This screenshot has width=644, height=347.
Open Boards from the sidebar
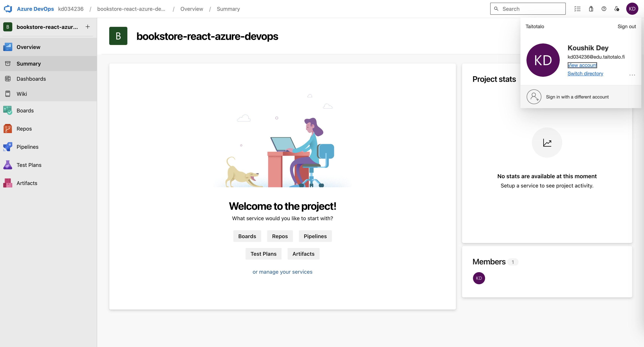pyautogui.click(x=25, y=110)
